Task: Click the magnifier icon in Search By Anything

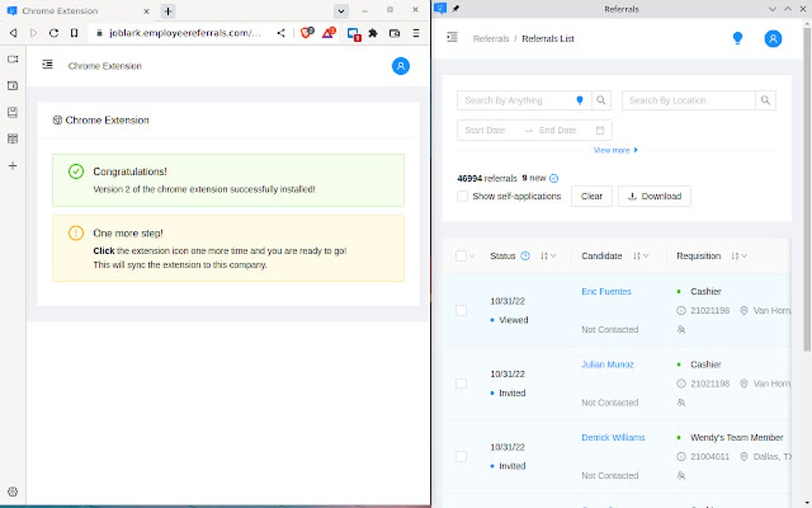Action: (603, 100)
